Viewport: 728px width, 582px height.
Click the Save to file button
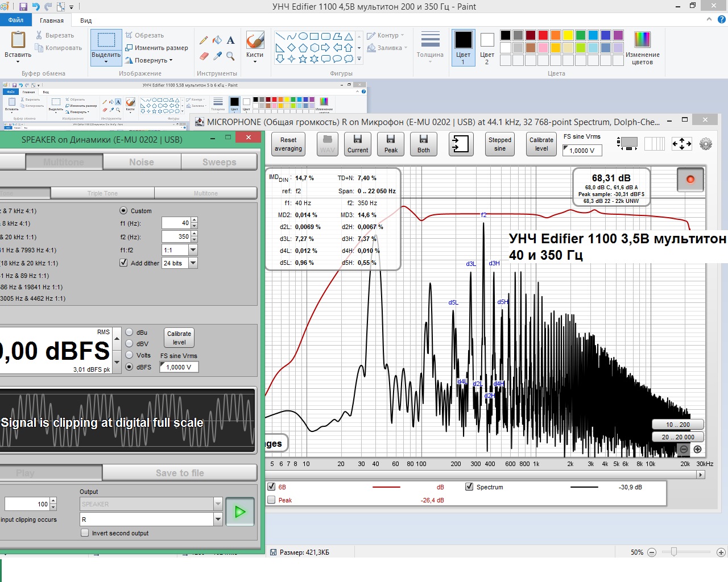coord(180,473)
